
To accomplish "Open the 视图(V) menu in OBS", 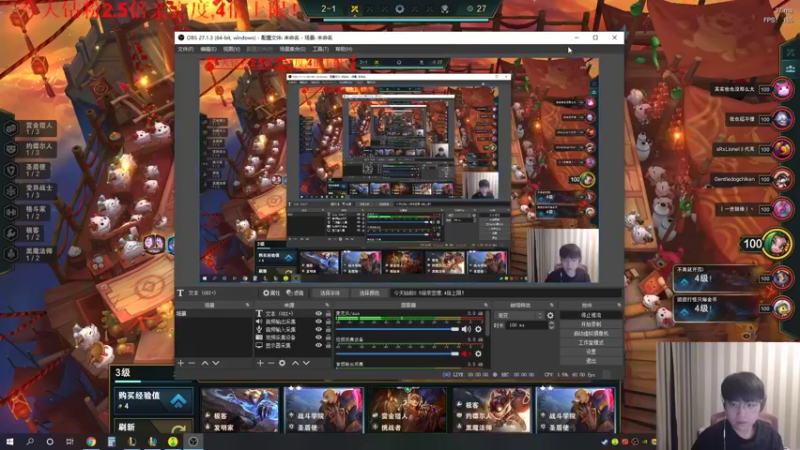I will click(x=231, y=49).
